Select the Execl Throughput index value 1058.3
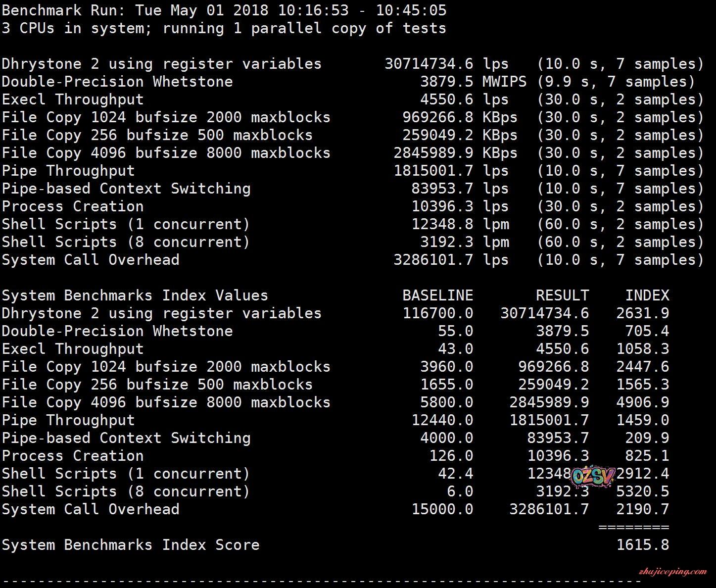 pyautogui.click(x=642, y=349)
